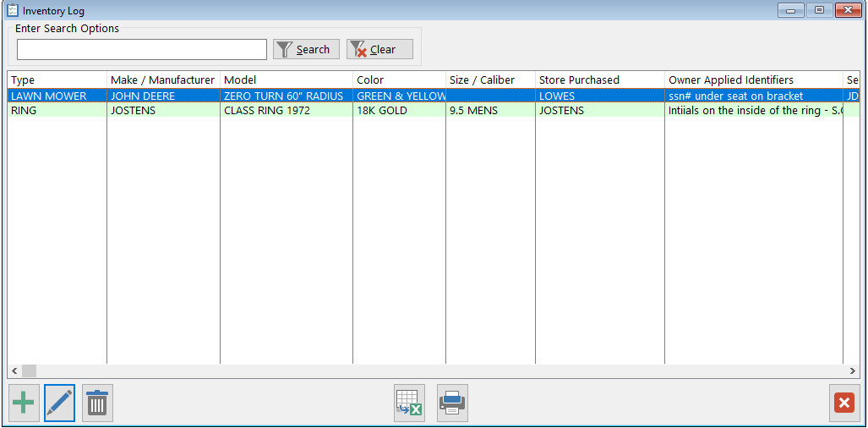
Task: Export inventory log to Excel
Action: click(x=409, y=403)
